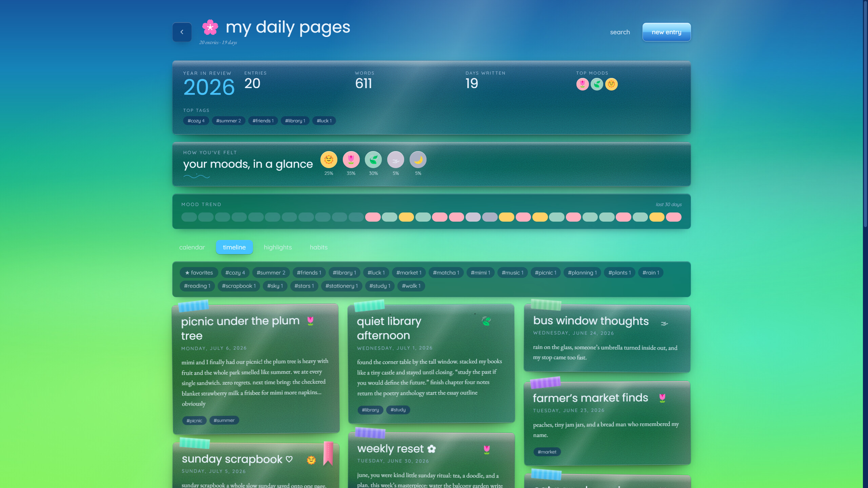Click the pink flower journal logo

210,27
